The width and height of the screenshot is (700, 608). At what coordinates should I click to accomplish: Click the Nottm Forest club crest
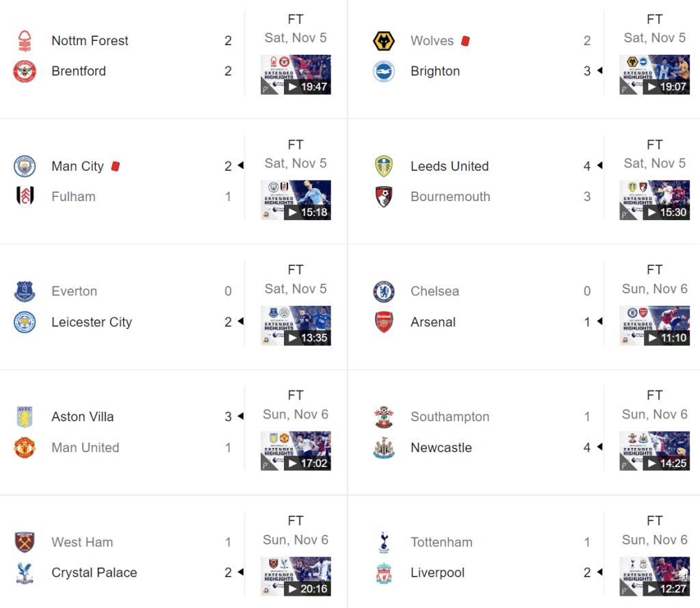pos(25,41)
